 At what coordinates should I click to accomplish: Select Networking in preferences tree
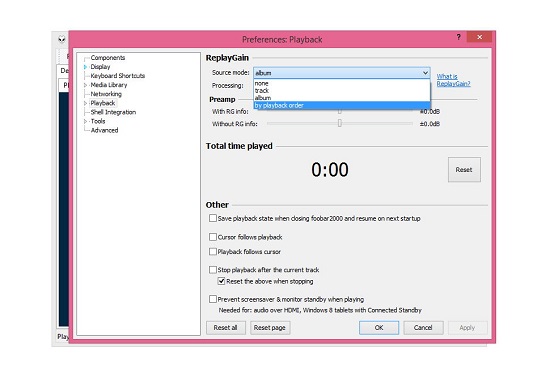106,94
